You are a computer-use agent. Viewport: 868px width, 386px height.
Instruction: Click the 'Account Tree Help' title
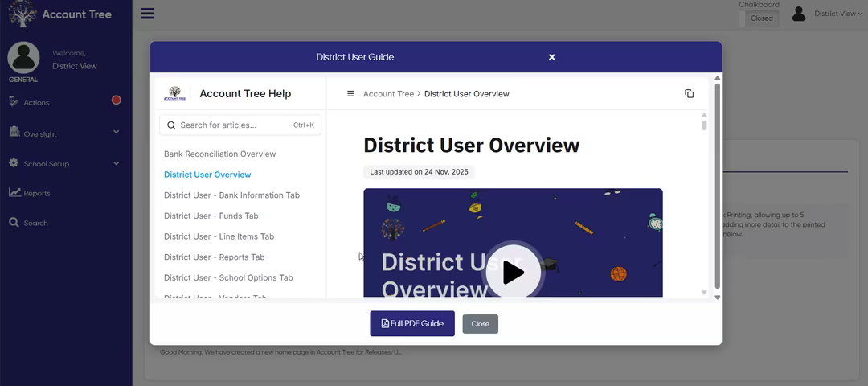point(245,93)
